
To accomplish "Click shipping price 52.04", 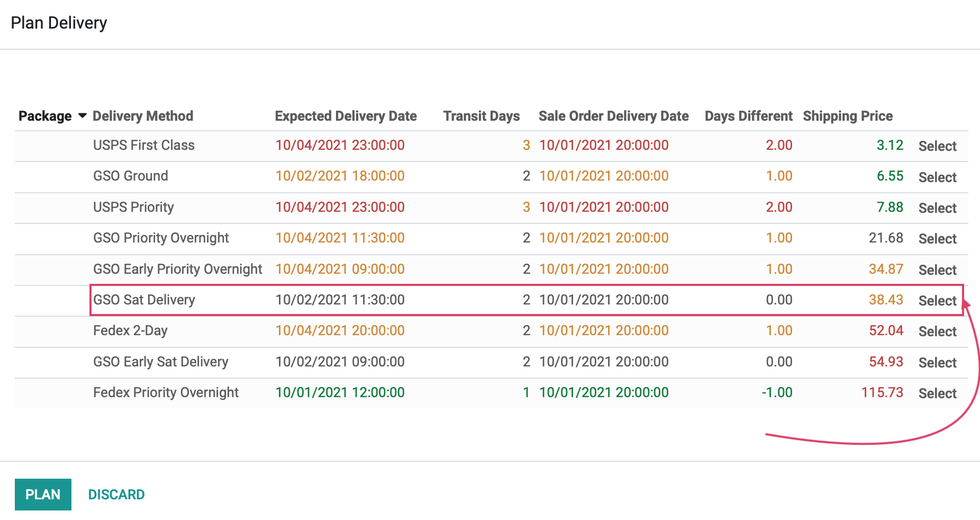I will (x=886, y=330).
